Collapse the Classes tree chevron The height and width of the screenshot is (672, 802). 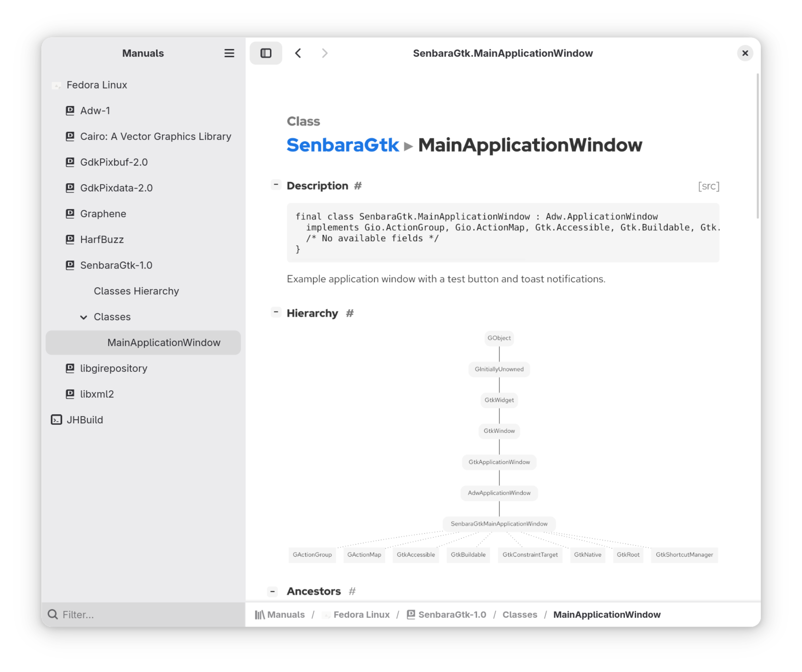pos(84,317)
